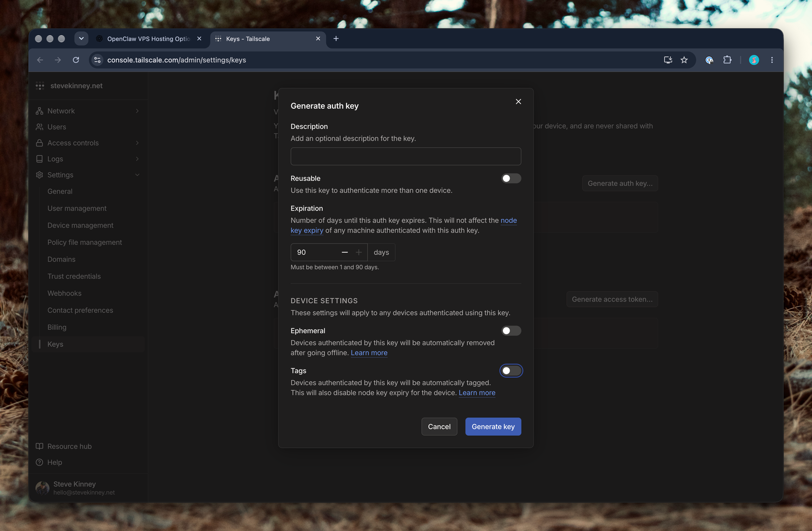Screen dimensions: 812x531
Task: Click the Network icon in sidebar
Action: 40,111
